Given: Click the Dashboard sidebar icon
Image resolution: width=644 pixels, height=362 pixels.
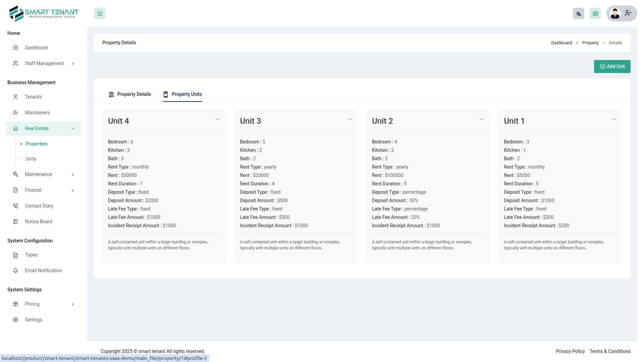Looking at the screenshot, I should [15, 48].
